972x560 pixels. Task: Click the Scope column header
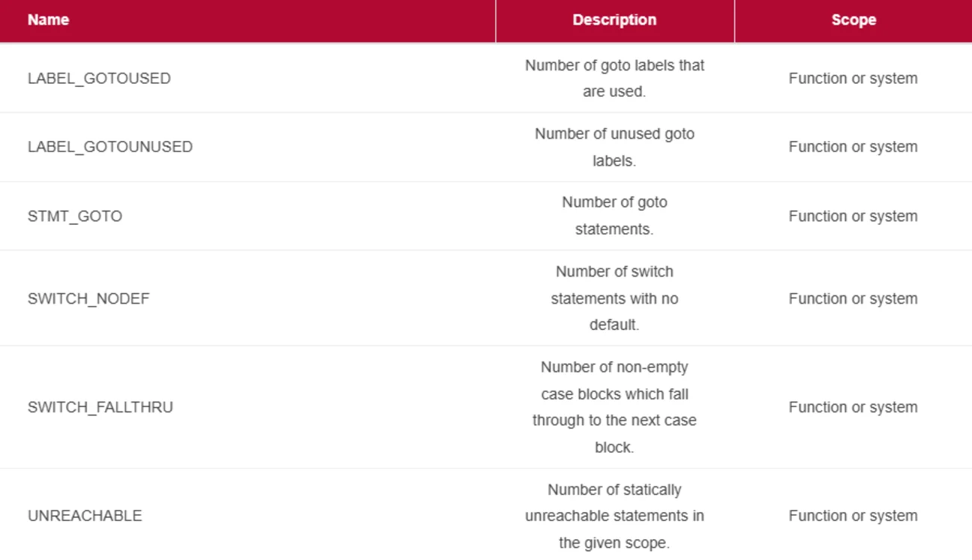(x=853, y=20)
